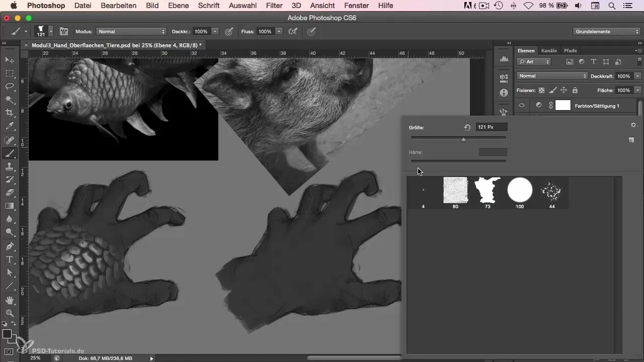The image size is (644, 362).
Task: Select the Brush tool in the tools panel
Action: tap(10, 154)
